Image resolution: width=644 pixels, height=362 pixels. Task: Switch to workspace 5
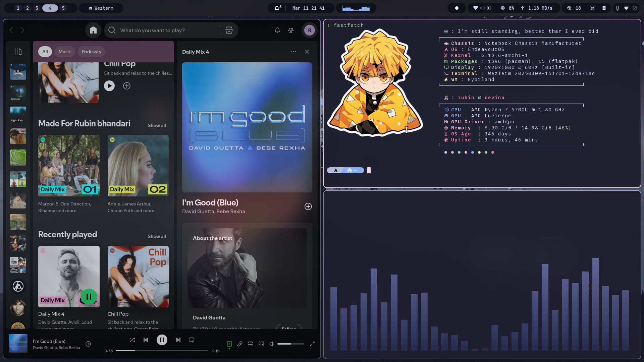[x=63, y=8]
